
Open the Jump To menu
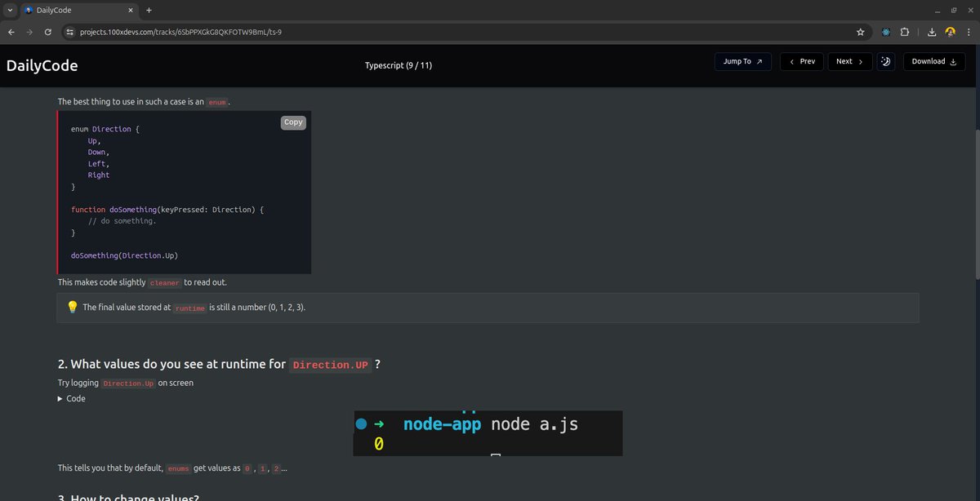[742, 61]
